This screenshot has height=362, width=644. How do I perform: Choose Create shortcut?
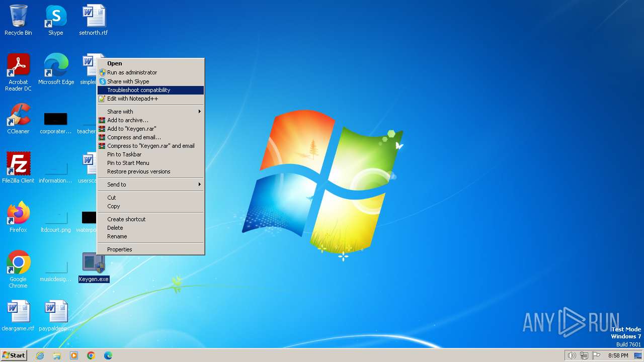151,219
